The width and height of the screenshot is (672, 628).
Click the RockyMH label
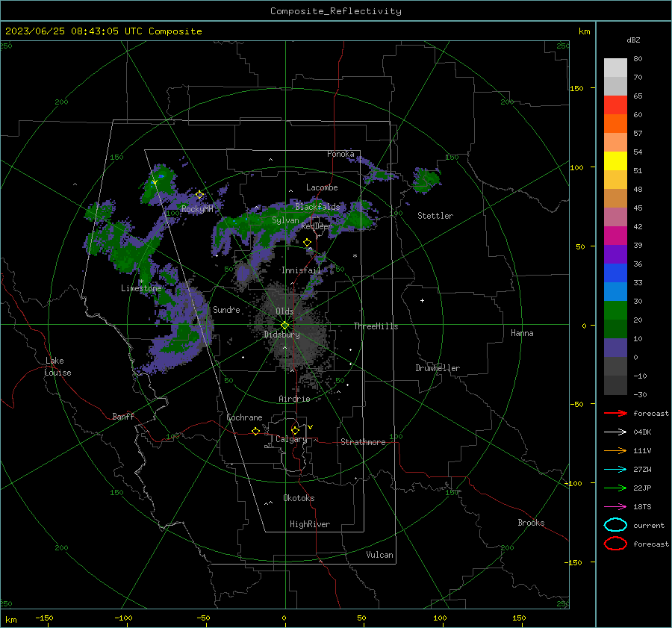(197, 209)
